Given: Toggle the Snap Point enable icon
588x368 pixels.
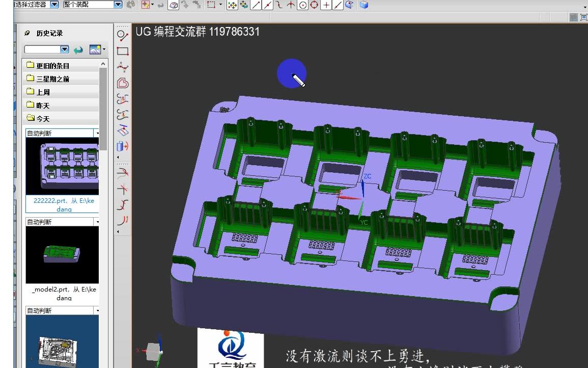Looking at the screenshot, I should point(232,6).
